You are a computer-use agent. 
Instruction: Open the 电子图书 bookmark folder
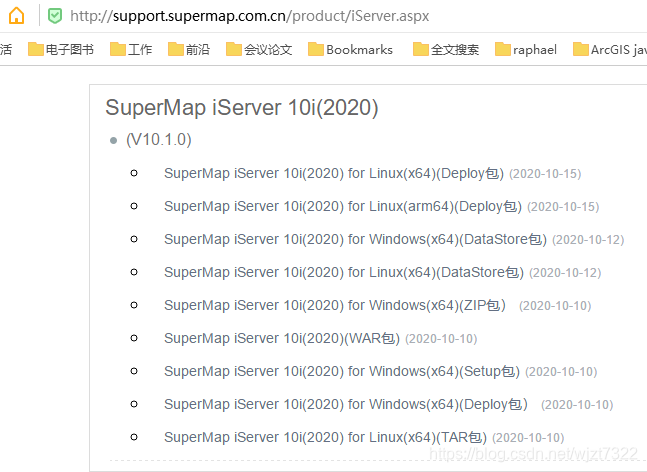[x=61, y=50]
